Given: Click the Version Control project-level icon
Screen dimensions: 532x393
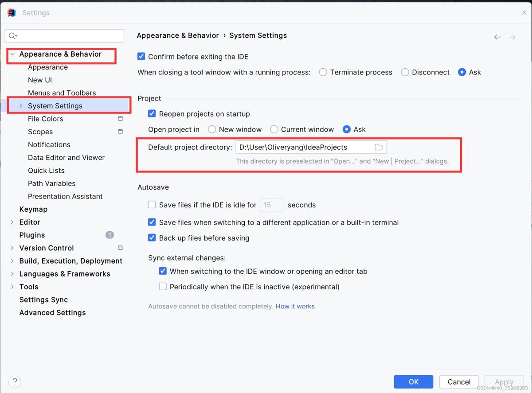Looking at the screenshot, I should pyautogui.click(x=120, y=248).
